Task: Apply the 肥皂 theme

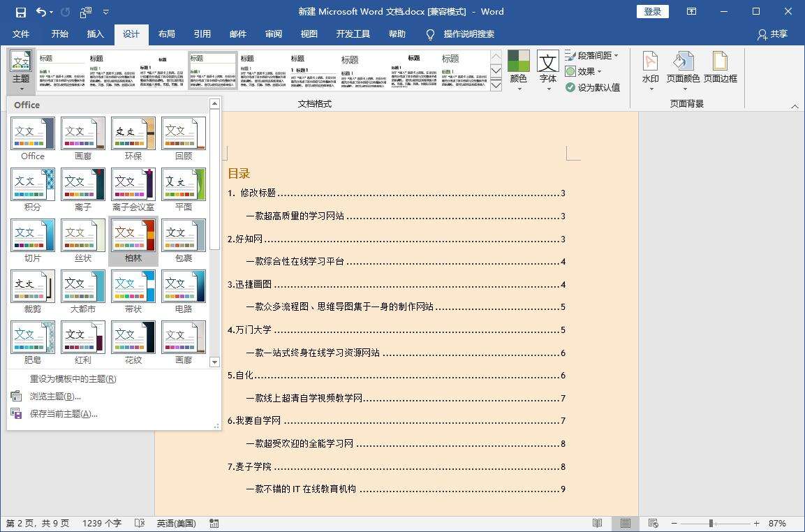Action: pyautogui.click(x=32, y=342)
